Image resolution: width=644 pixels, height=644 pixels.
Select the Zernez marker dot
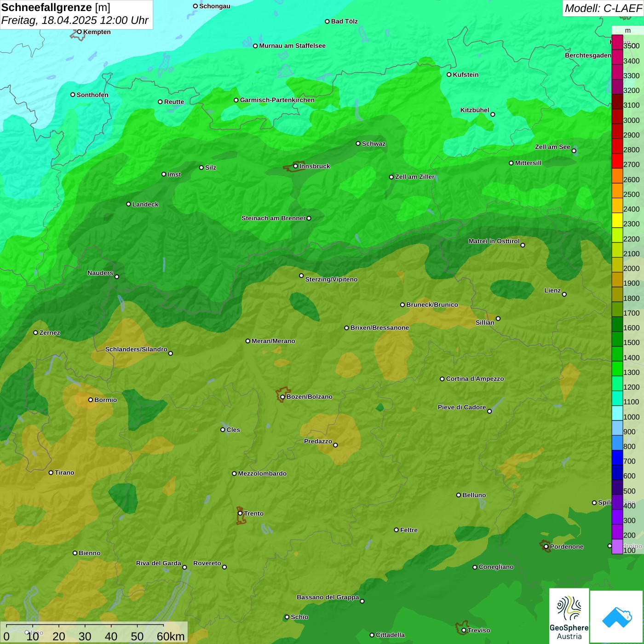pyautogui.click(x=35, y=333)
